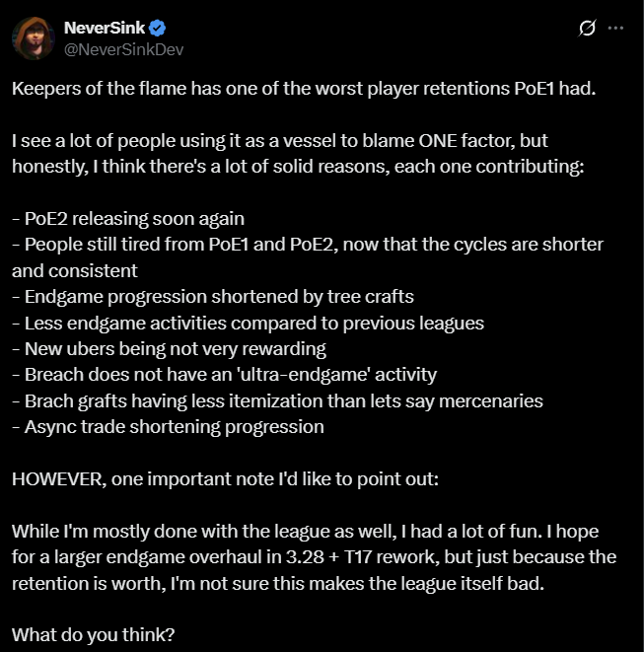Click the opening sentence about worst player retentions
This screenshot has height=652, width=644.
pyautogui.click(x=306, y=90)
